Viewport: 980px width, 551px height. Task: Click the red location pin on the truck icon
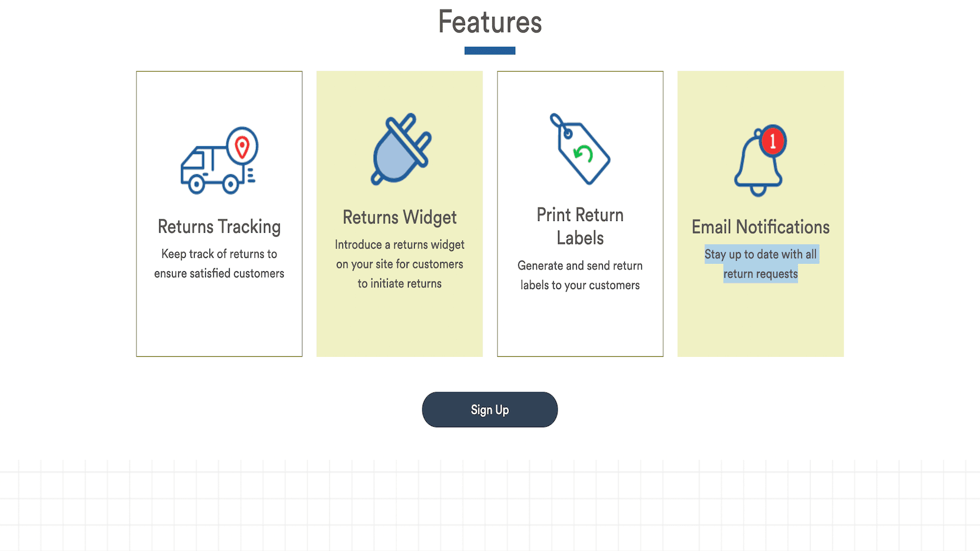tap(243, 146)
